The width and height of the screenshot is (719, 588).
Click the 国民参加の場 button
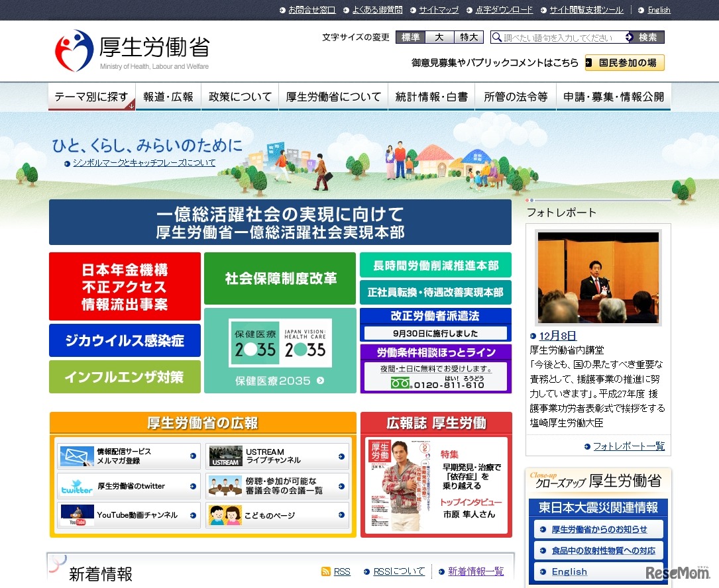click(624, 62)
